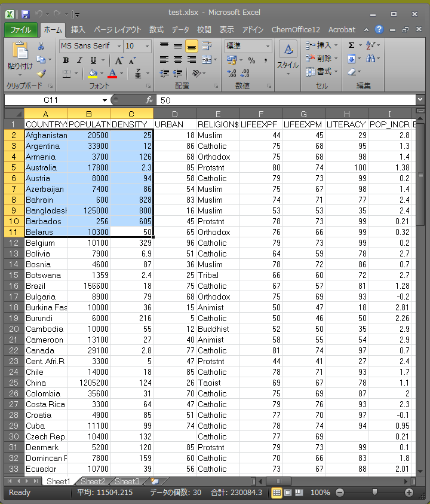The image size is (430, 504).
Task: Open Quick Access Toolbar customize dropdown
Action: pos(76,14)
